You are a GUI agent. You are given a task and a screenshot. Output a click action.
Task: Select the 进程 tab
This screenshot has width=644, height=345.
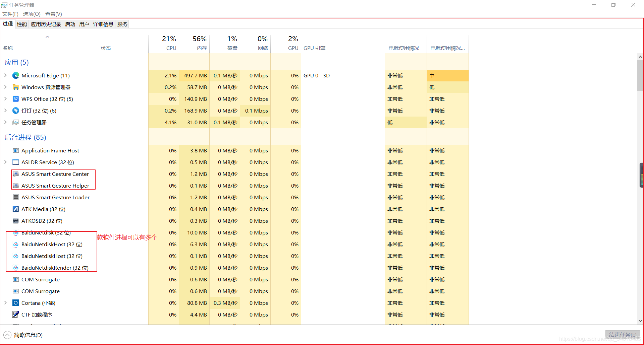[8, 24]
